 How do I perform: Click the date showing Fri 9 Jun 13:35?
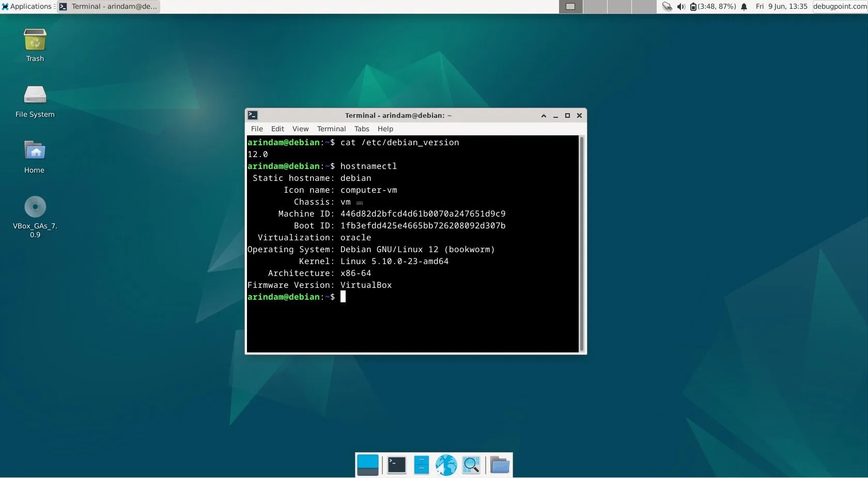(x=781, y=7)
